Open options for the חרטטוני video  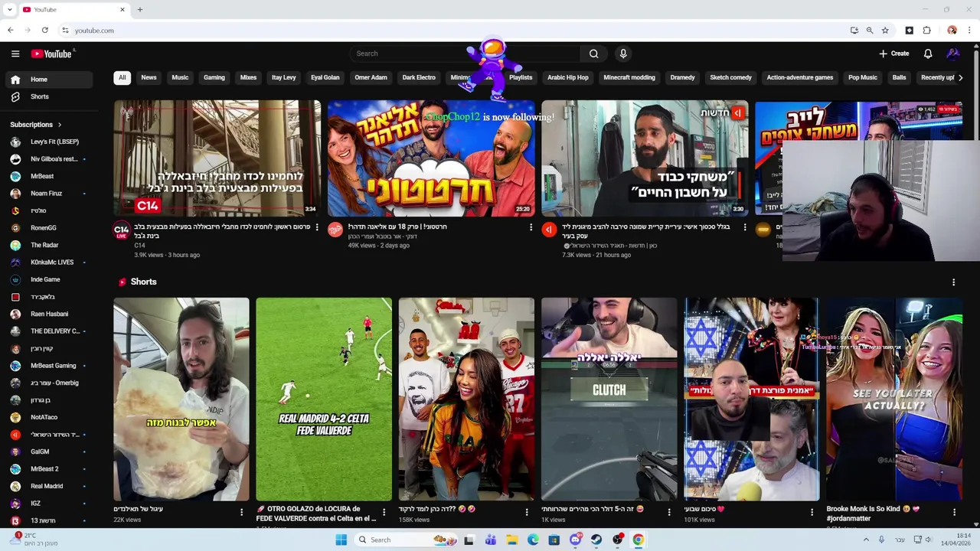click(x=531, y=227)
